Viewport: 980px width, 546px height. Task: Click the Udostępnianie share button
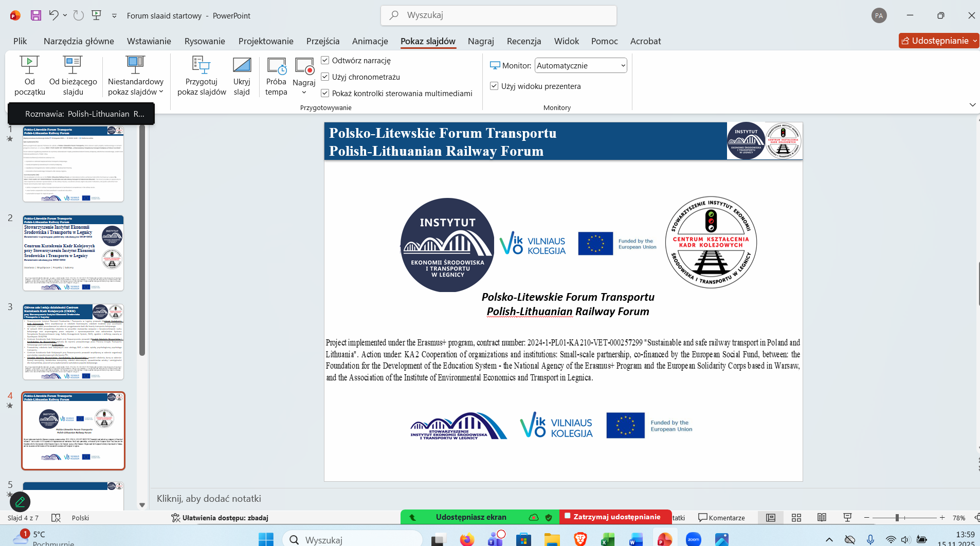pos(939,41)
